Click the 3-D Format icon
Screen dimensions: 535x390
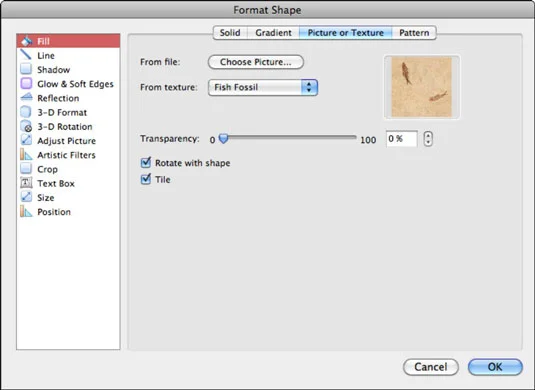[26, 112]
